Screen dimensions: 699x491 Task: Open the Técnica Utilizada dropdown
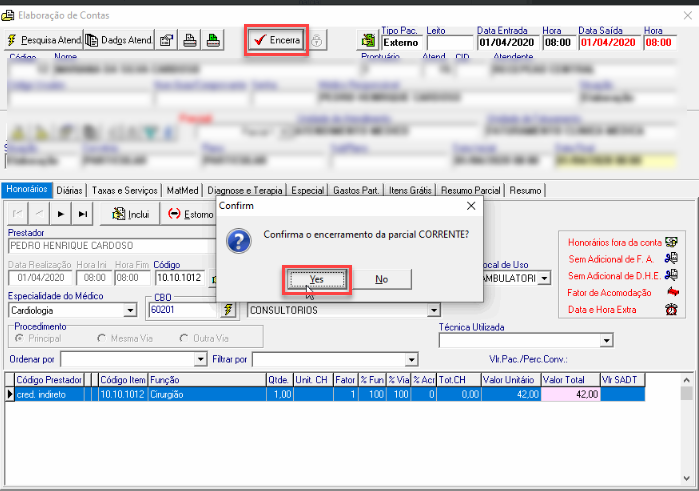coord(606,341)
